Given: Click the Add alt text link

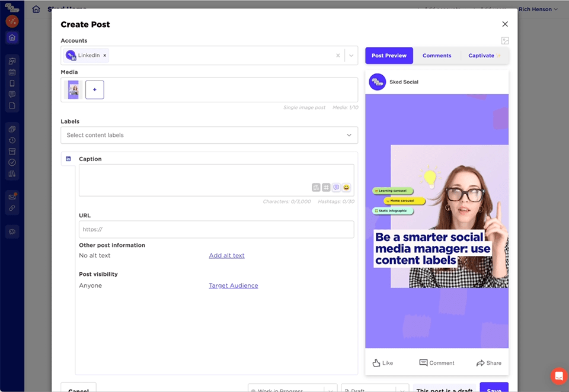Looking at the screenshot, I should click(227, 256).
